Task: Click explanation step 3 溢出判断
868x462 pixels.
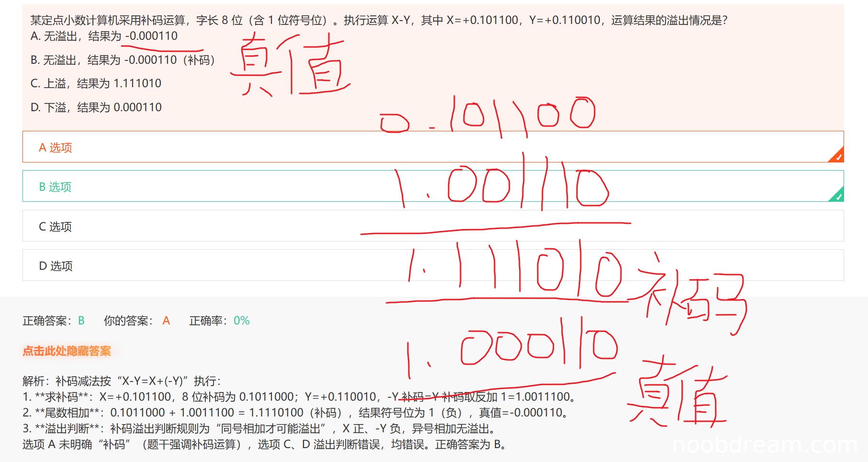Action: pyautogui.click(x=259, y=428)
